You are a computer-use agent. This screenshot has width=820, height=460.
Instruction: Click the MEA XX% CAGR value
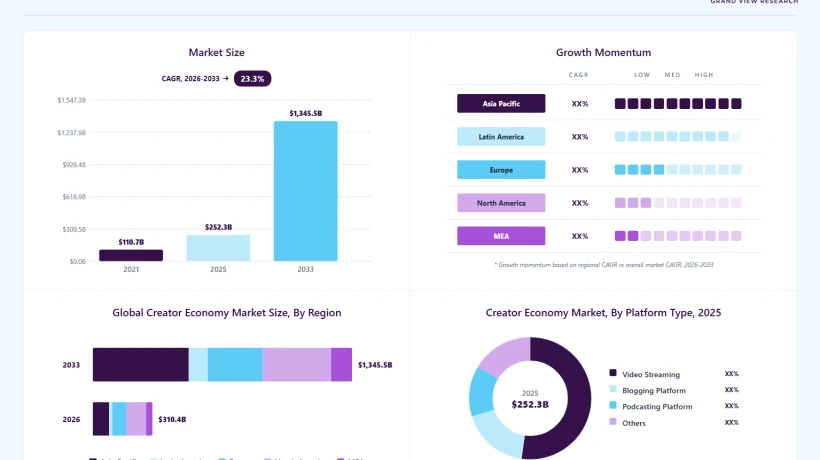579,236
